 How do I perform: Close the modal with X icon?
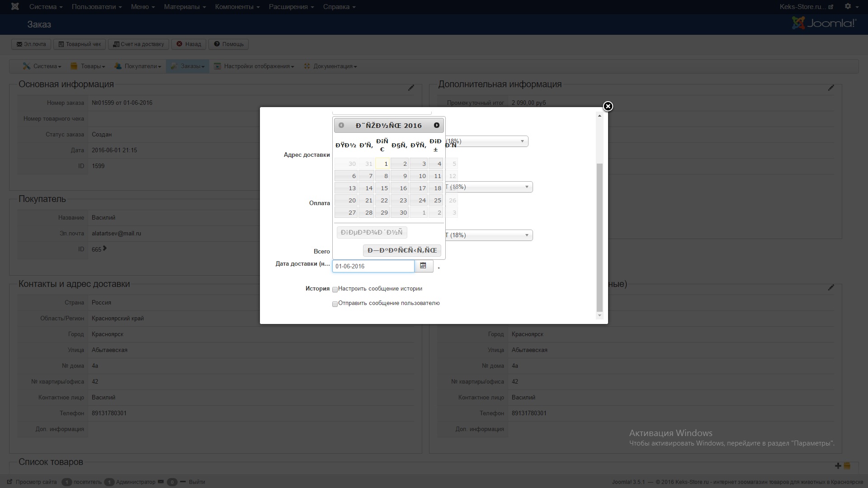point(608,106)
